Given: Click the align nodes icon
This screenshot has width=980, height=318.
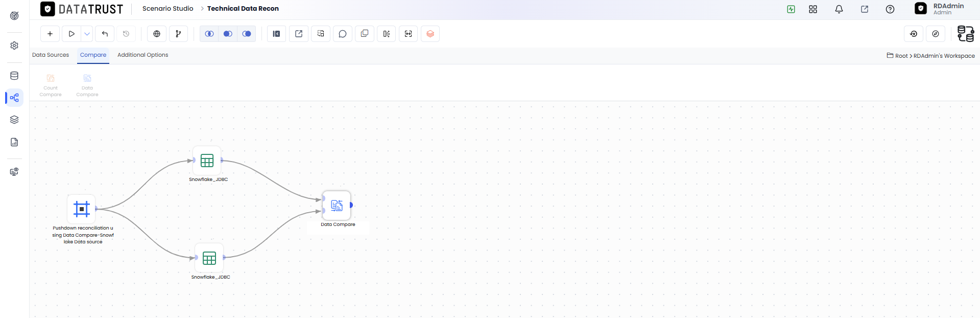Looking at the screenshot, I should (x=387, y=34).
